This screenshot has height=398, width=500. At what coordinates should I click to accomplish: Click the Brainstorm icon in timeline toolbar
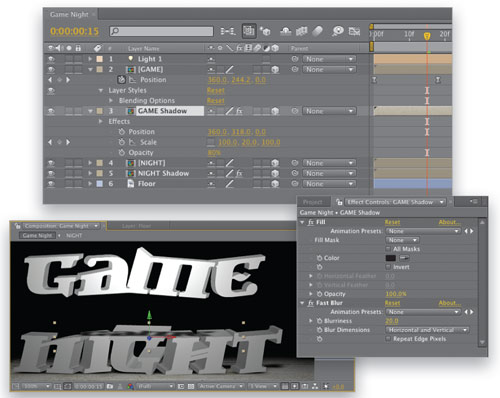[338, 31]
